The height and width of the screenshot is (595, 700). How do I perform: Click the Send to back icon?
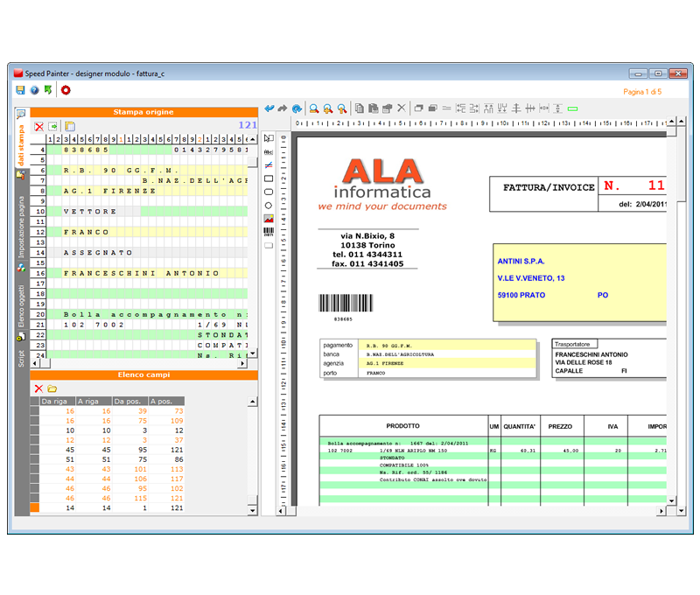(x=432, y=108)
